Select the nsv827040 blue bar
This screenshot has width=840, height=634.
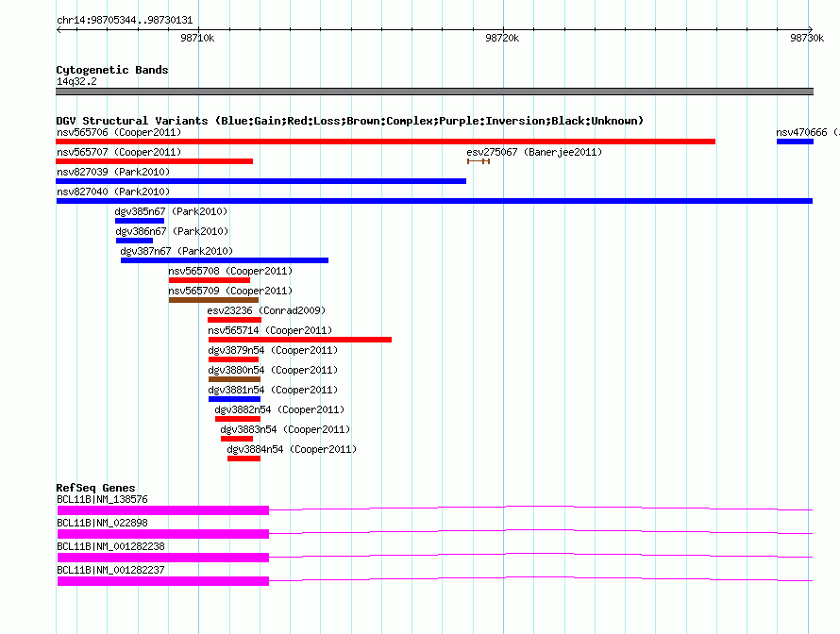pos(434,201)
